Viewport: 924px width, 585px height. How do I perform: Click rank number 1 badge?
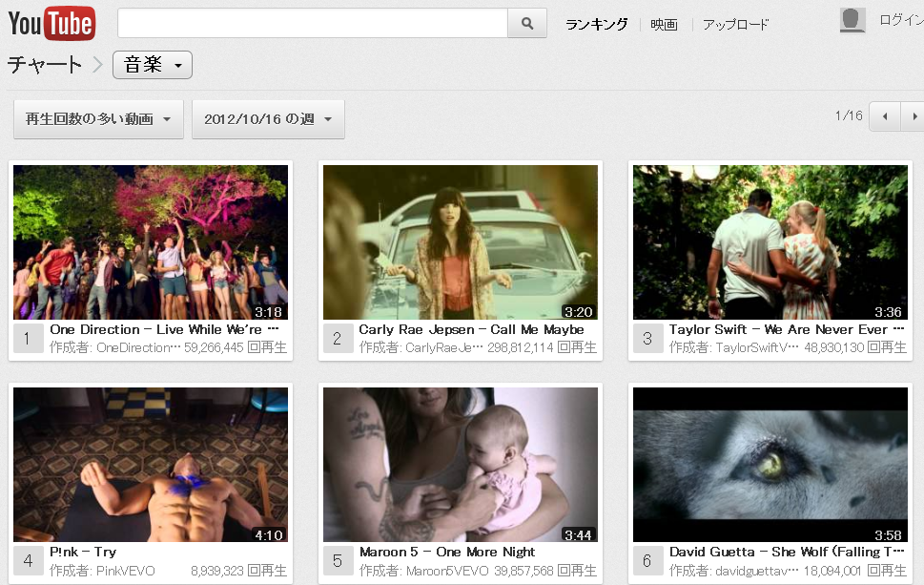tap(28, 339)
